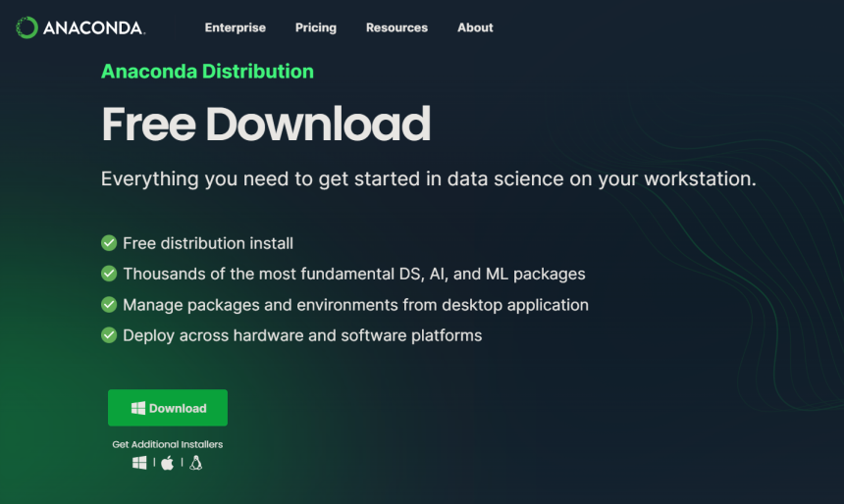Pick the Linux penguin installer icon

pyautogui.click(x=196, y=463)
